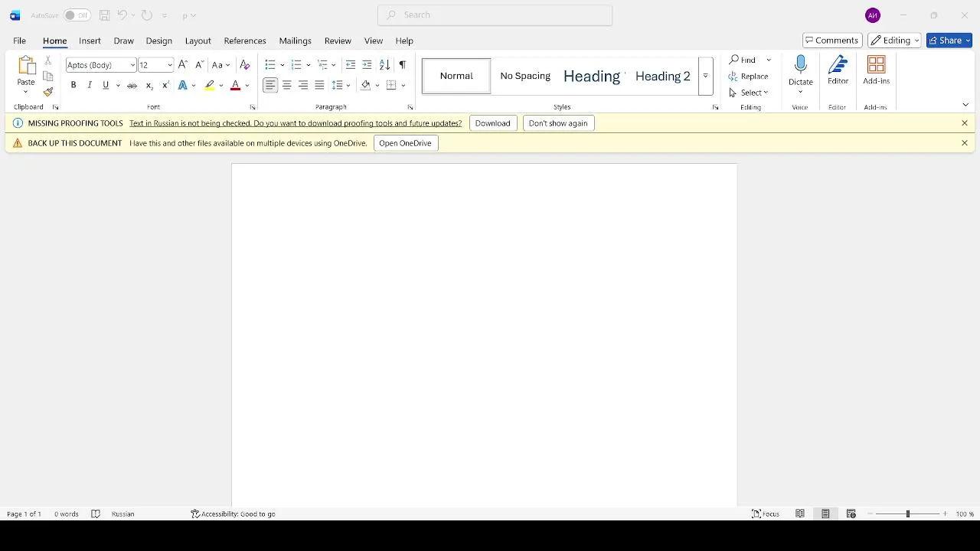This screenshot has width=980, height=551.
Task: Open Replace dialog
Action: click(749, 77)
